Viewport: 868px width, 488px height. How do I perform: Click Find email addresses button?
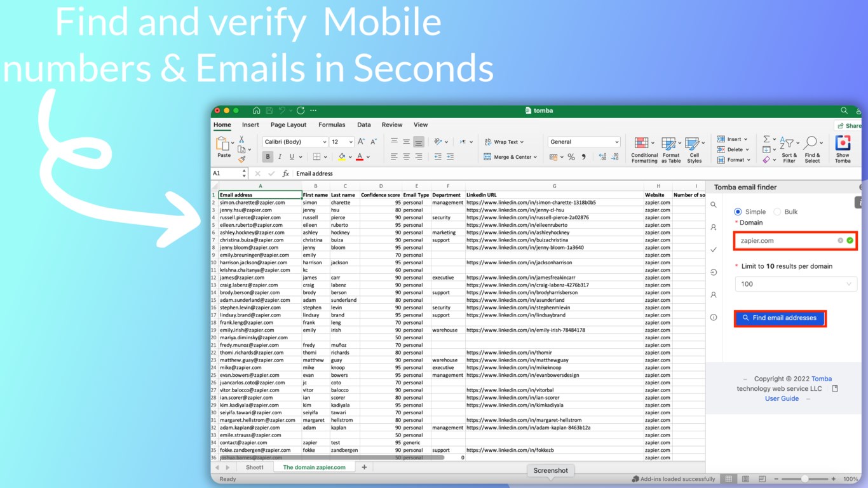780,318
